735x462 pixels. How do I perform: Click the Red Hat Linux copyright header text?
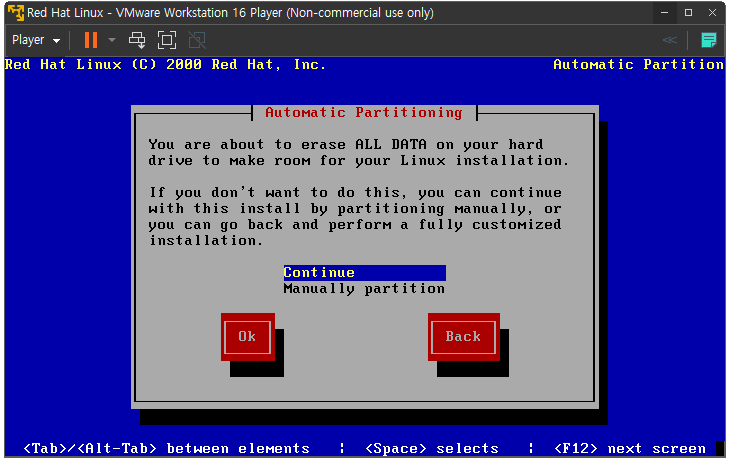tap(165, 65)
